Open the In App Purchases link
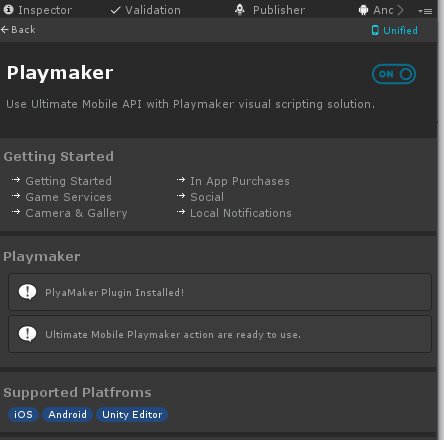The height and width of the screenshot is (440, 444). (240, 181)
